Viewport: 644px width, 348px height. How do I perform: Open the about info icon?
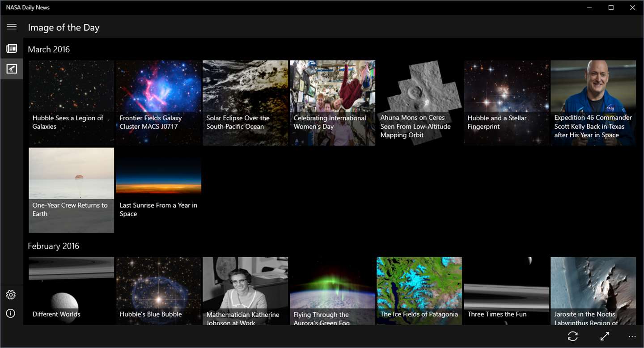[11, 314]
